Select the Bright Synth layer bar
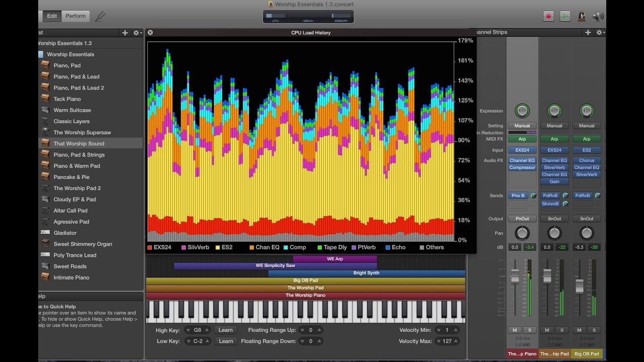Image resolution: width=644 pixels, height=362 pixels. coord(366,273)
